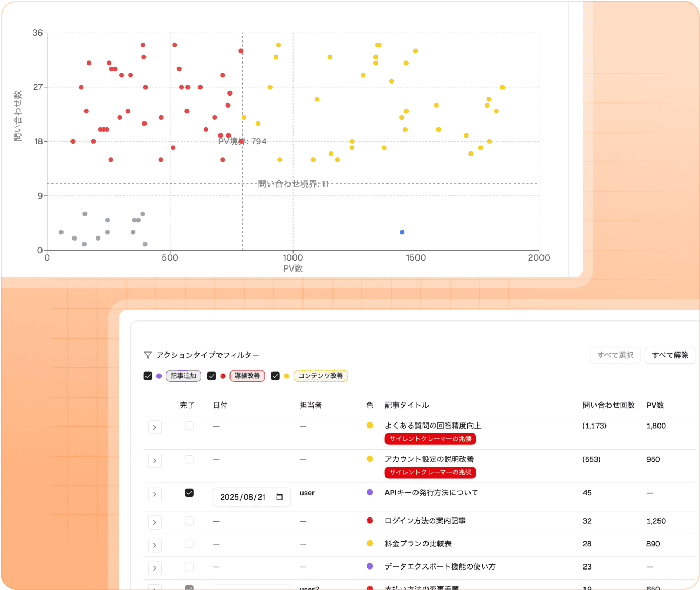Mark よくある質問の回答精度向上 as complete
Viewport: 700px width, 590px height.
190,426
